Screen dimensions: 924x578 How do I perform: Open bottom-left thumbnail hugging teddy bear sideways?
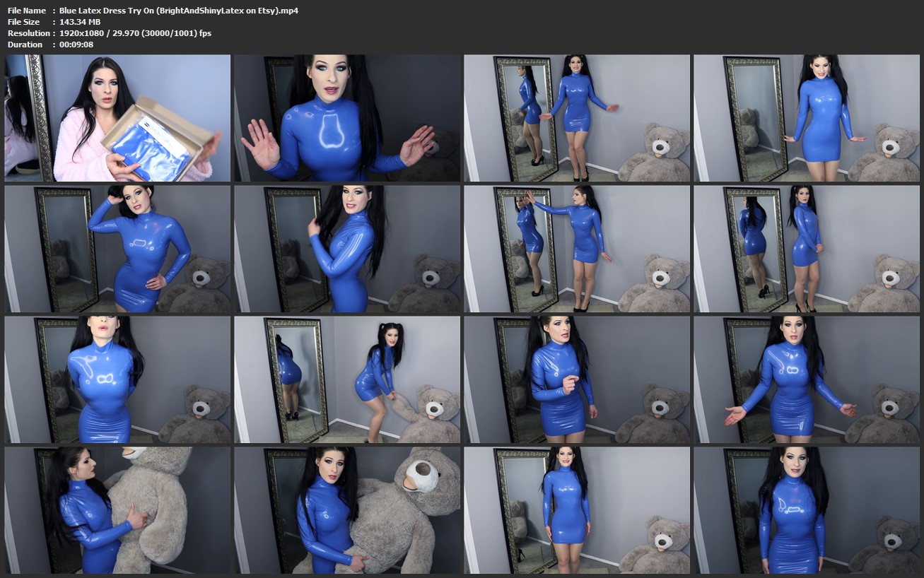117,510
